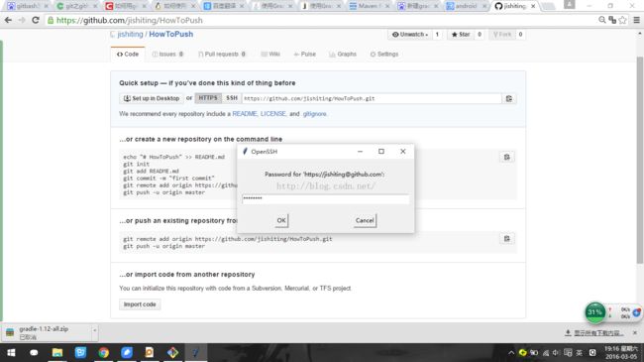Focus the password input field in OpenSSH
Screen dimensions: 644x362
pyautogui.click(x=325, y=199)
